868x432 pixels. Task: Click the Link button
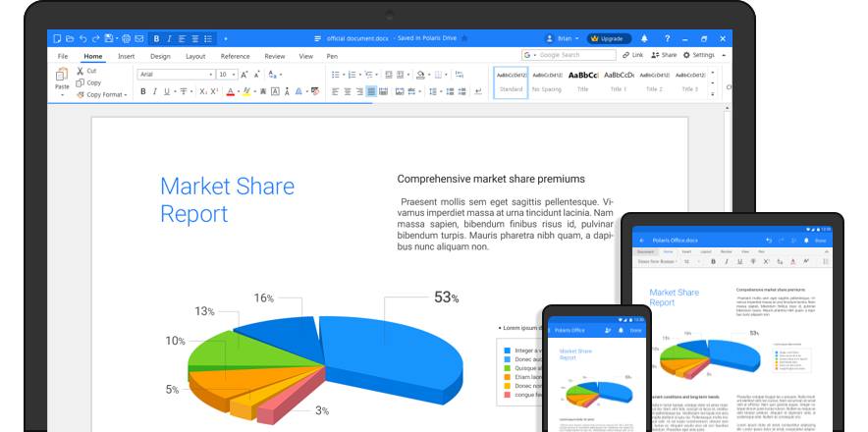632,55
